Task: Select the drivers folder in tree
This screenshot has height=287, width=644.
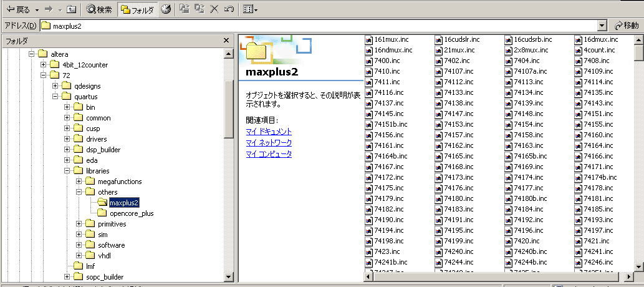Action: 96,139
